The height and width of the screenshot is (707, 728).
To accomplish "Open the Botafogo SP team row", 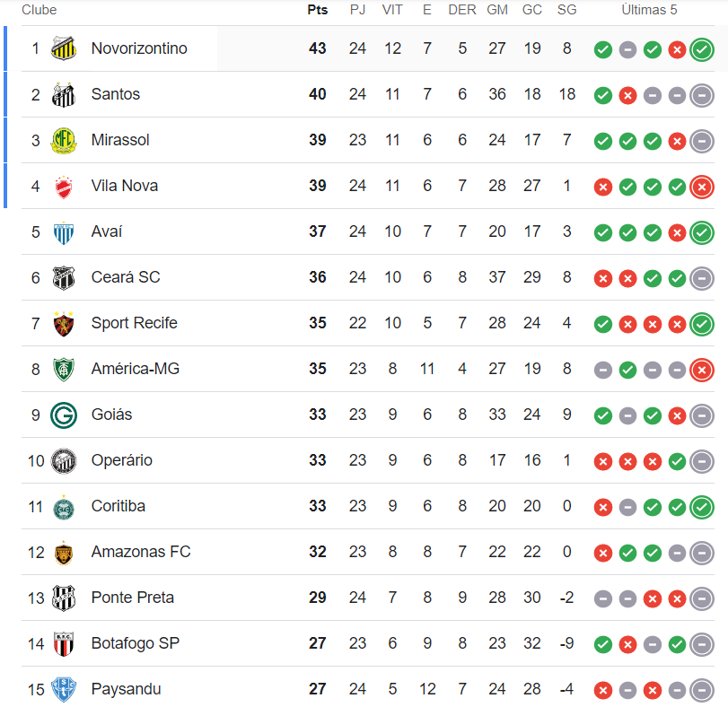I will tap(135, 643).
